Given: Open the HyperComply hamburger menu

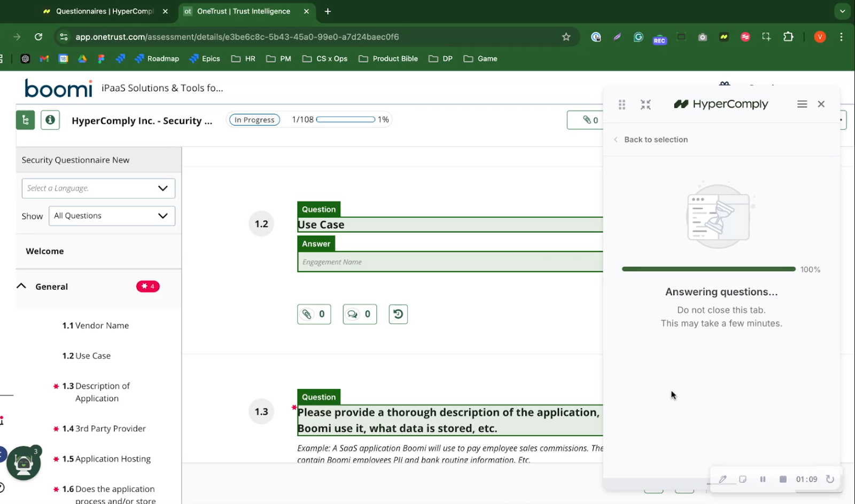Looking at the screenshot, I should pos(802,104).
